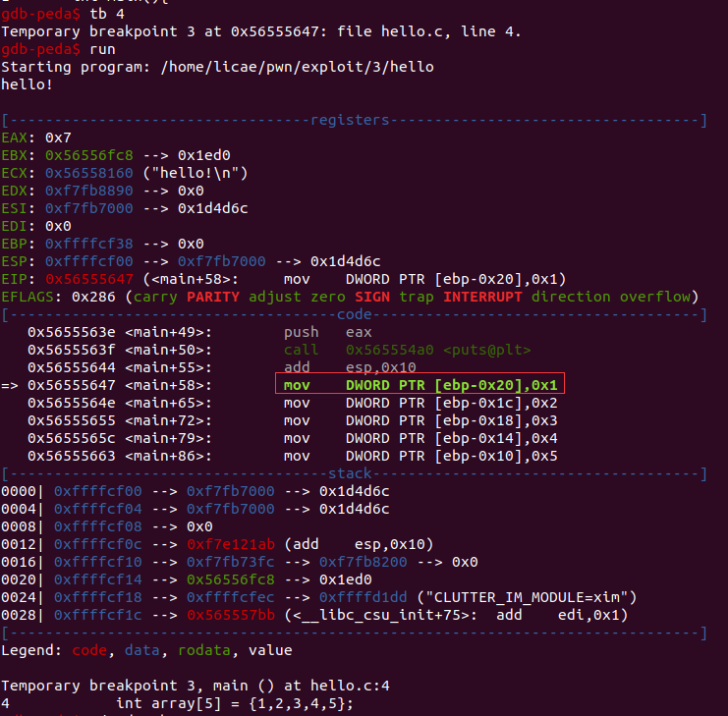
Task: Click the 'hello!' program output line
Action: point(27,84)
